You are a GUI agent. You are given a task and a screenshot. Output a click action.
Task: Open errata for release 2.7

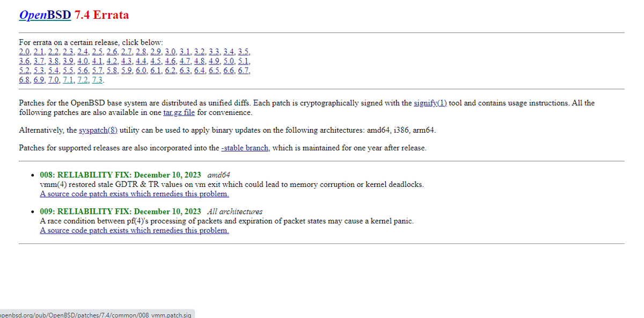[x=127, y=52]
